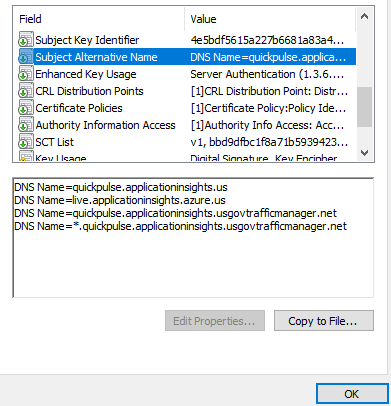Screen dimensions: 391x406
Task: Select the Certificate Policies field
Action: click(x=79, y=108)
